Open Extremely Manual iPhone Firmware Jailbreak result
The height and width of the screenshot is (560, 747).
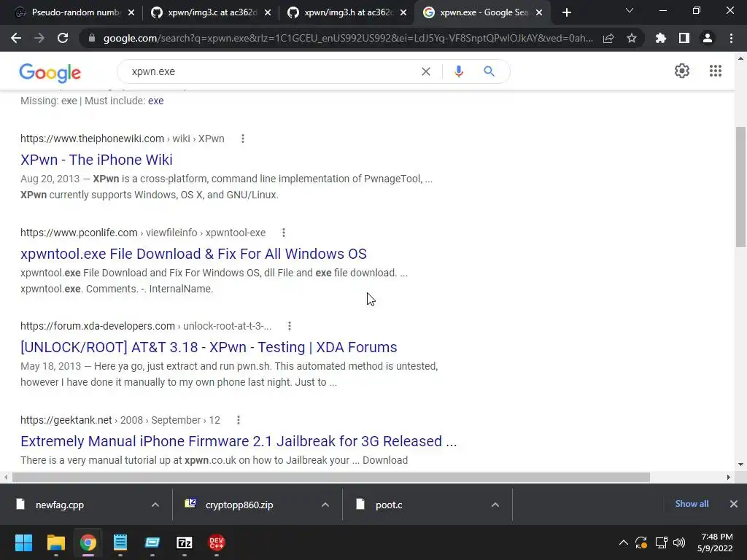click(x=239, y=441)
